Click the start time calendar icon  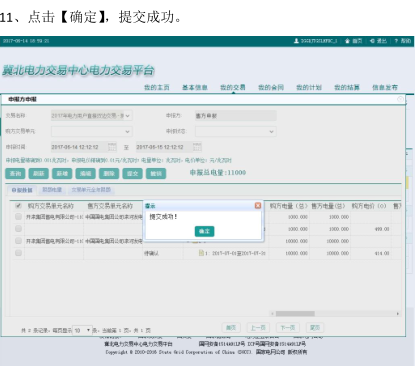pyautogui.click(x=112, y=147)
